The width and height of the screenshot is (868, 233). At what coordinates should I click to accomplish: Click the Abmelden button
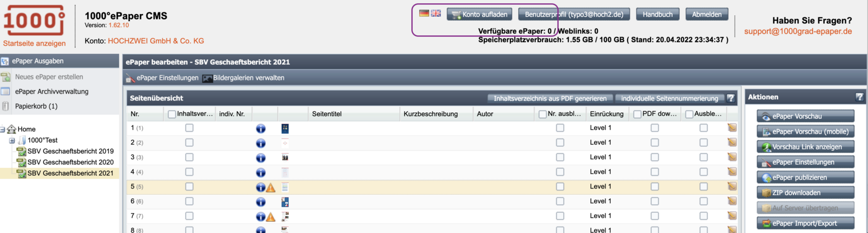tap(706, 15)
